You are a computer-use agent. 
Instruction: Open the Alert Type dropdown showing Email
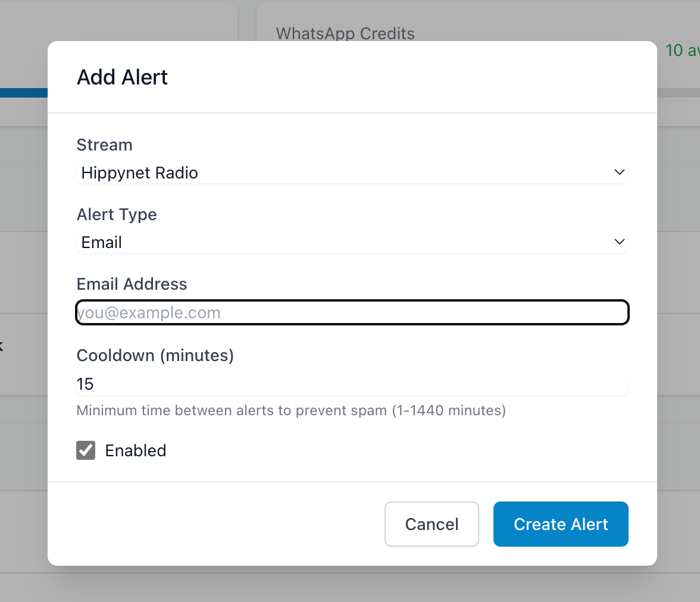351,243
